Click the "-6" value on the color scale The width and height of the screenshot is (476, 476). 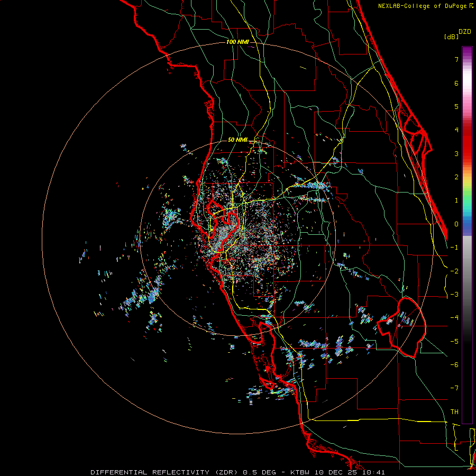[x=454, y=365]
